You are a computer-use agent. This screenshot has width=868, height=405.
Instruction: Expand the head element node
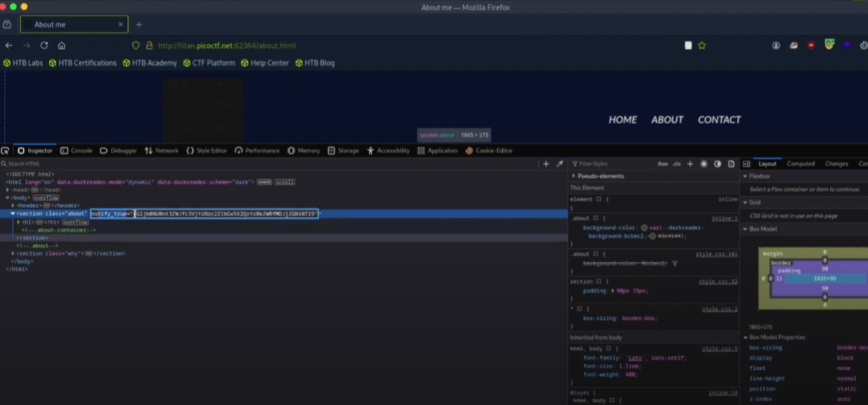(x=8, y=190)
